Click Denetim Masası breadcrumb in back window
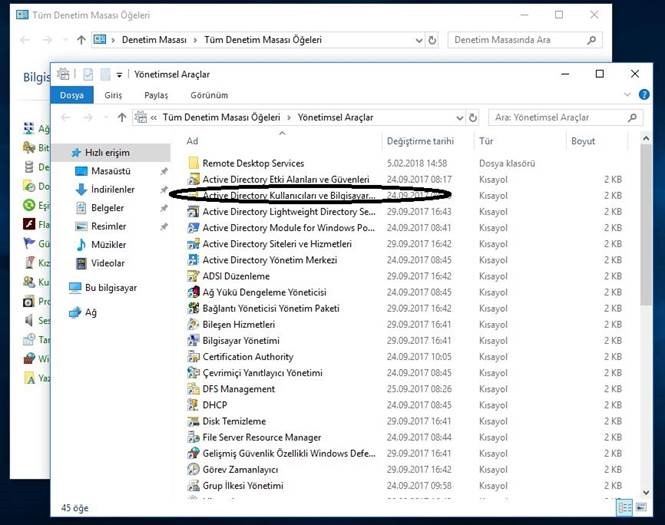The width and height of the screenshot is (665, 525). pyautogui.click(x=154, y=40)
